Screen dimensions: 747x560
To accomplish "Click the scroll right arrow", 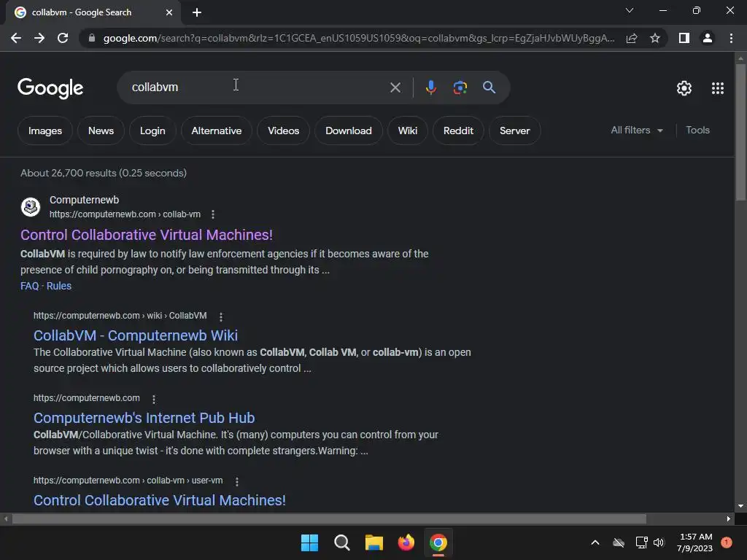I will [x=729, y=519].
